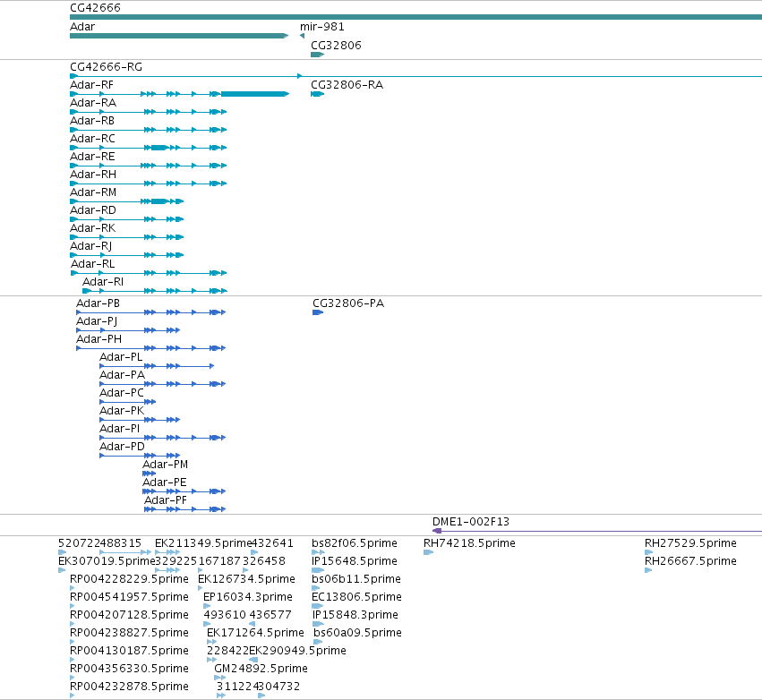
Task: Click the EK126734.5prime EST label
Action: coord(246,579)
